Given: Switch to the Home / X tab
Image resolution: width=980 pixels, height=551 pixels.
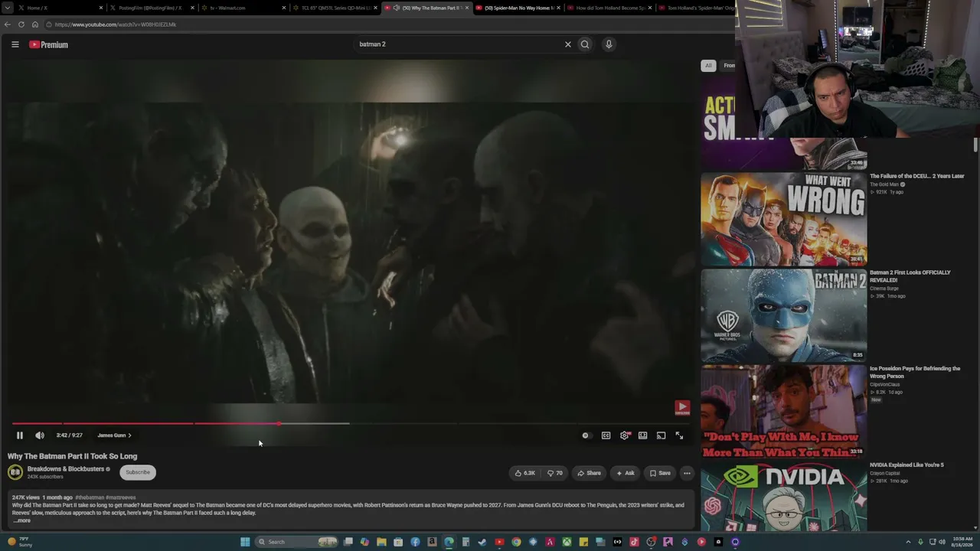Looking at the screenshot, I should coord(60,8).
